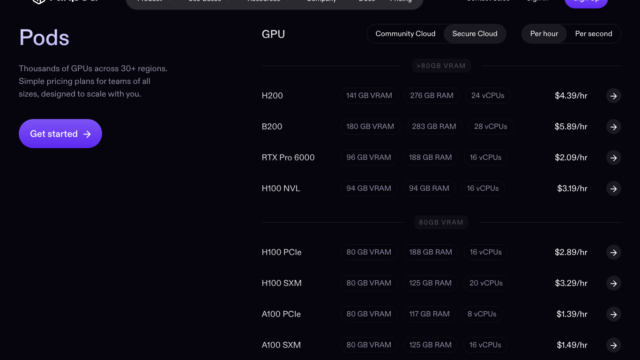Select the H100 PCIe name
640x360 pixels.
pyautogui.click(x=282, y=252)
